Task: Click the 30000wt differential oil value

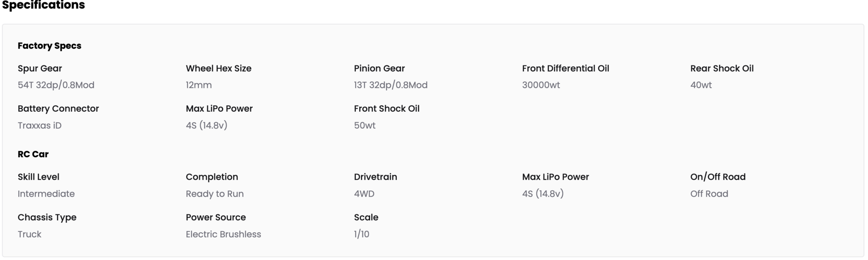Action: click(x=541, y=85)
